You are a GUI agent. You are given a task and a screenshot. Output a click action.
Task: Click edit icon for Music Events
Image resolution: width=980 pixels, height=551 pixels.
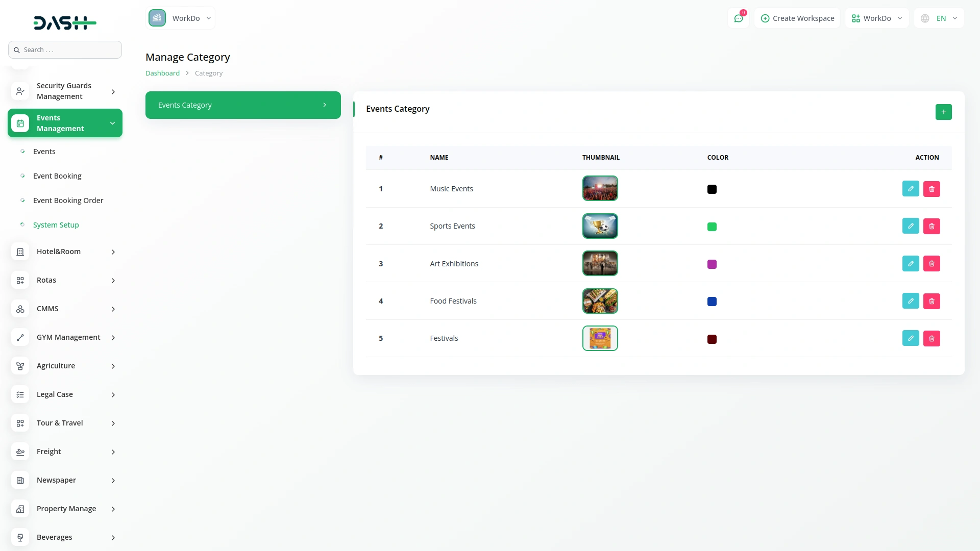[910, 189]
